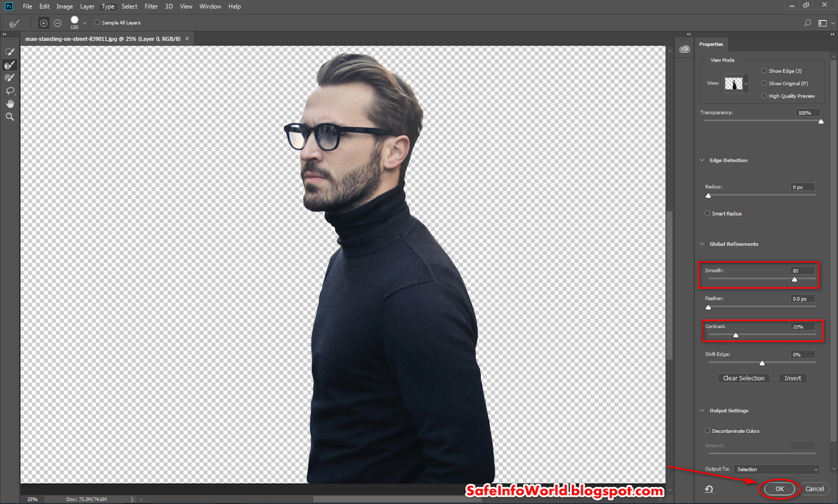The image size is (838, 504).
Task: Click the reset workspace icon near OK
Action: pyautogui.click(x=709, y=489)
